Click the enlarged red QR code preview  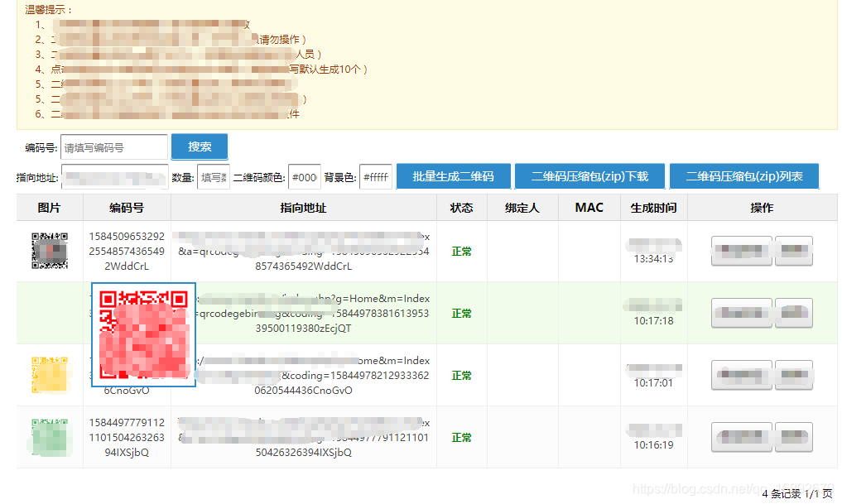click(144, 334)
